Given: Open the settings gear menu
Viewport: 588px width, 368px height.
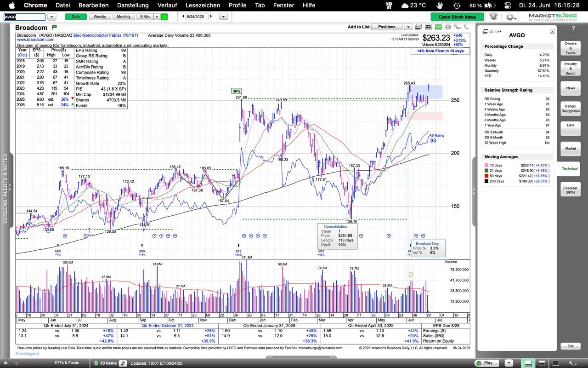Looking at the screenshot, I should coord(509,17).
